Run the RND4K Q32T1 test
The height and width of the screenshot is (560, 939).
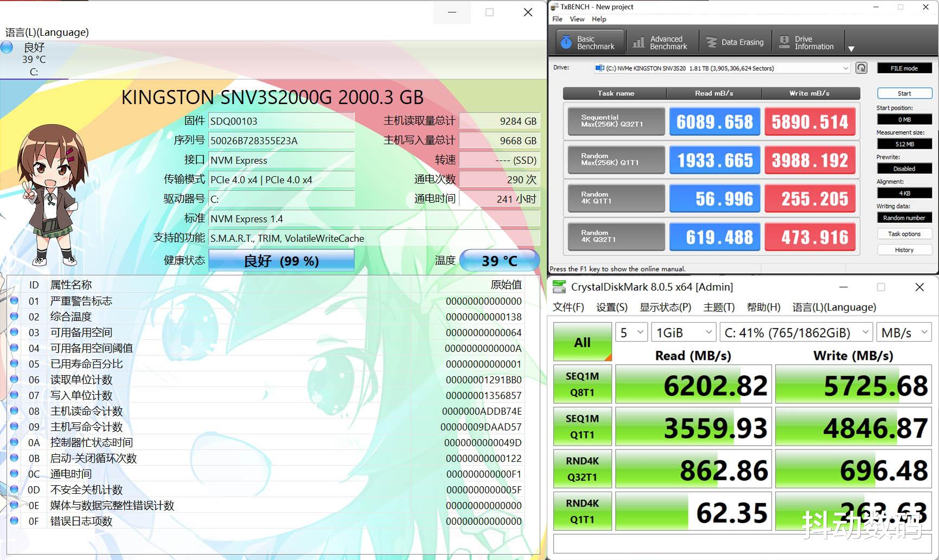(583, 469)
